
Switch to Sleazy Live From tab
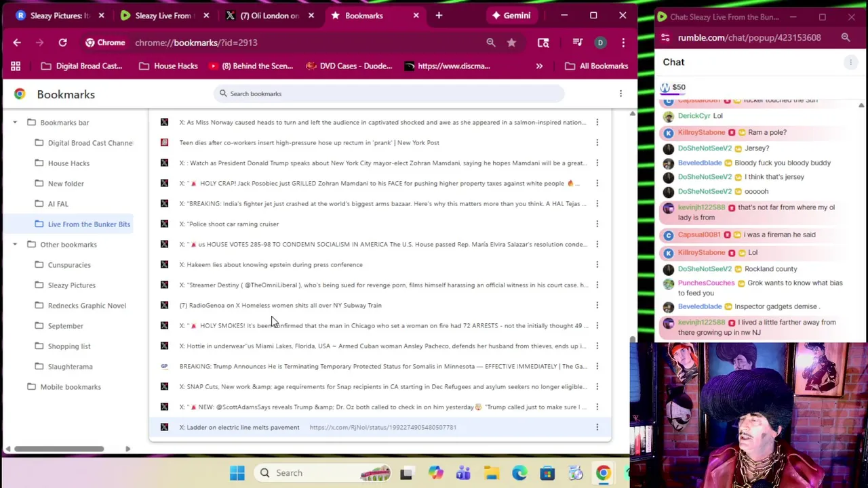(x=164, y=15)
